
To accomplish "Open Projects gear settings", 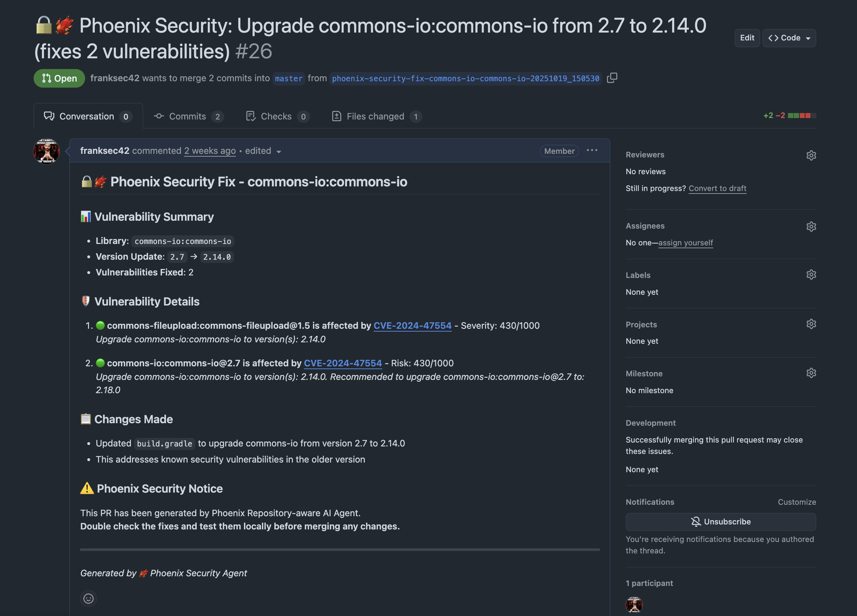I will click(811, 324).
